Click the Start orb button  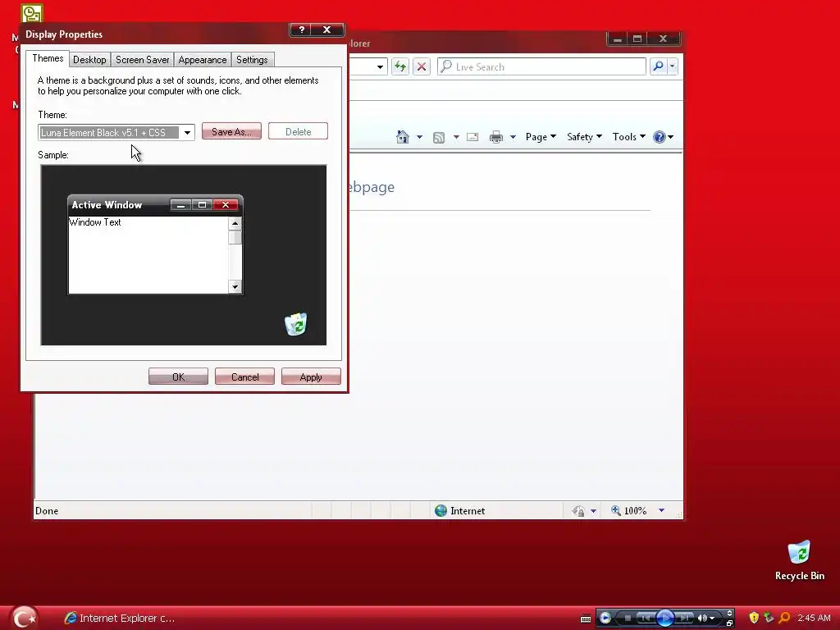[x=24, y=618]
